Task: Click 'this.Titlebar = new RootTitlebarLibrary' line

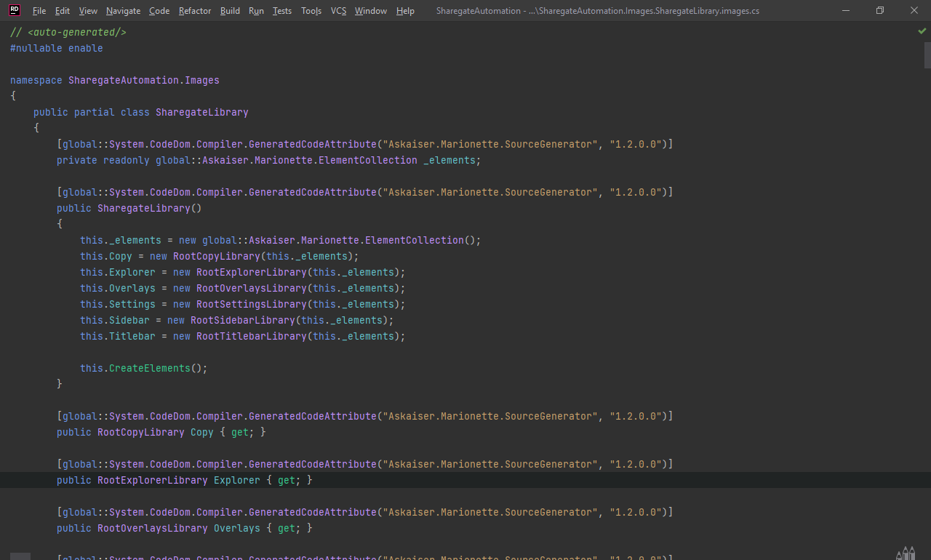Action: [243, 337]
